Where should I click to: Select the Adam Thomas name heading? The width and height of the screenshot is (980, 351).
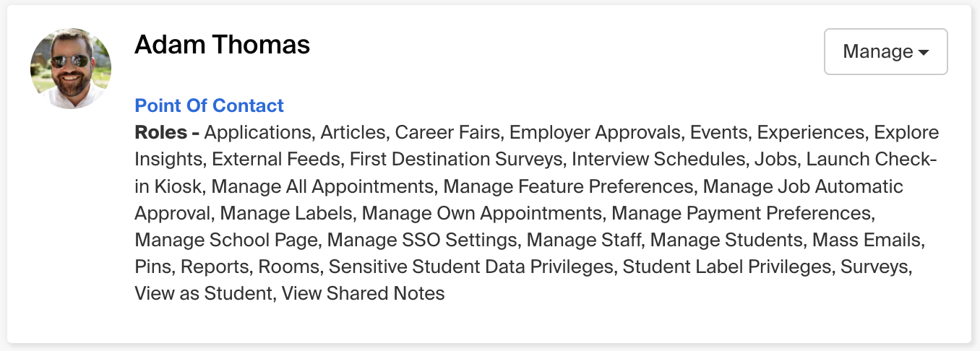(222, 45)
